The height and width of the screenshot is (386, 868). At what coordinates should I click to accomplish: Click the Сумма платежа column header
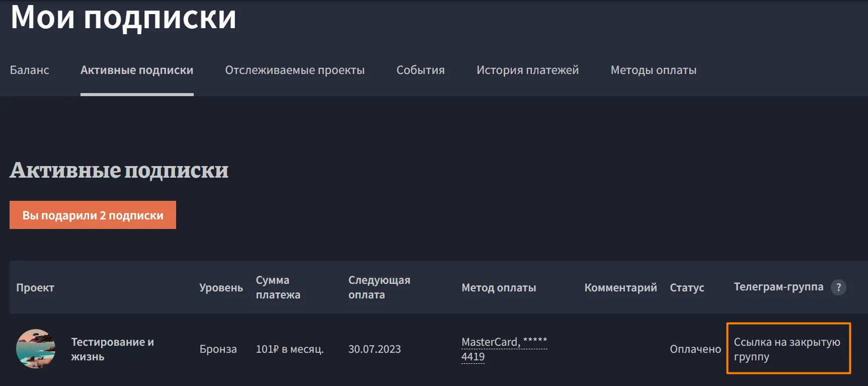coord(278,287)
